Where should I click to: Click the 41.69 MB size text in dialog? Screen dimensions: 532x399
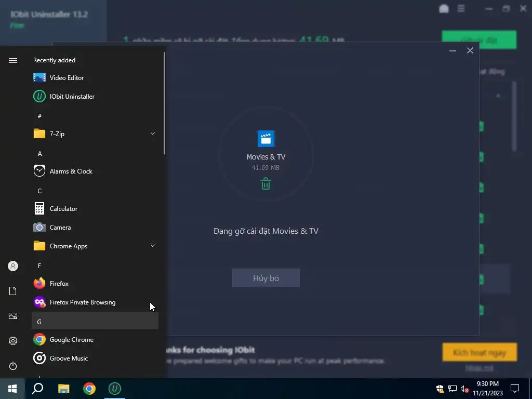265,168
